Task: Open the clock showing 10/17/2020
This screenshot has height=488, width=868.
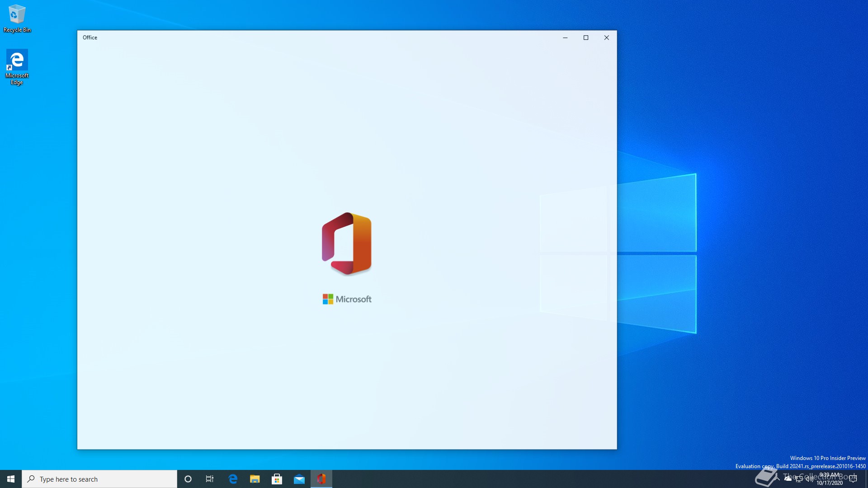Action: coord(830,479)
